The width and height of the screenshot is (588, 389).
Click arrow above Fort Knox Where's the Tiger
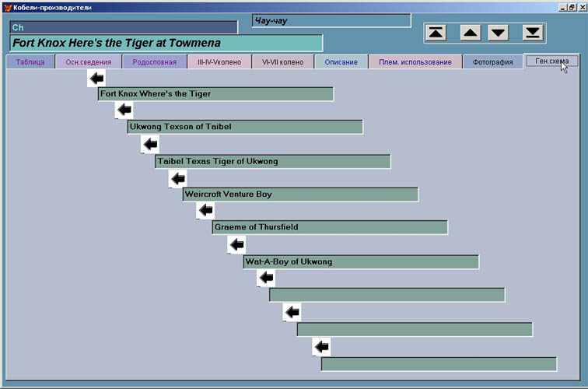pos(96,79)
